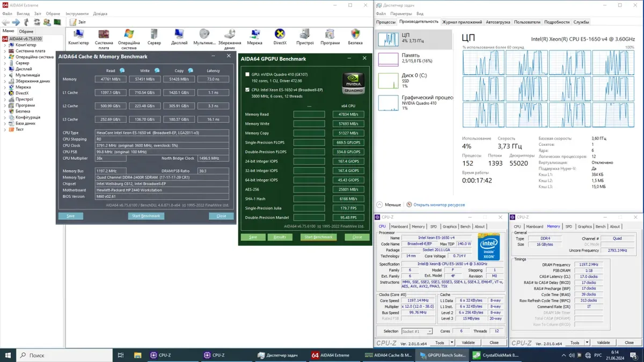The width and height of the screenshot is (644, 362).
Task: Expand the Комп'ютер tree node
Action: coord(5,45)
